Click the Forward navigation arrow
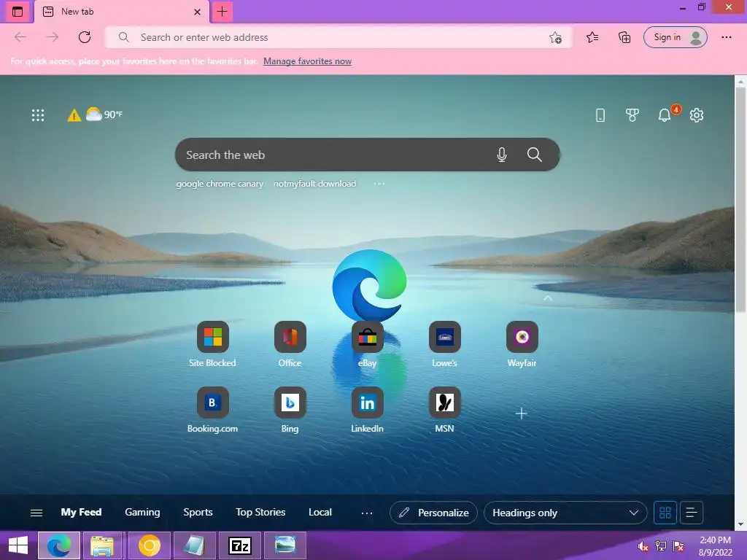The width and height of the screenshot is (747, 560). [x=53, y=37]
